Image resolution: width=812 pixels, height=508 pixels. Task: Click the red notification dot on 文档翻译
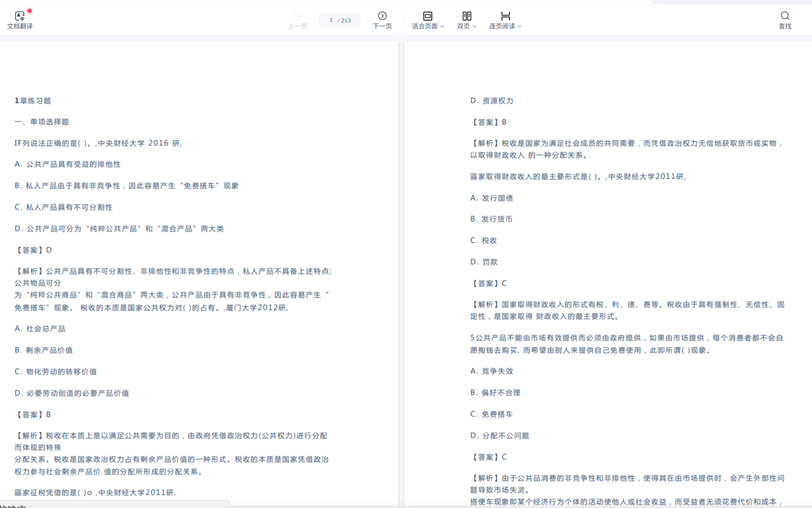30,11
